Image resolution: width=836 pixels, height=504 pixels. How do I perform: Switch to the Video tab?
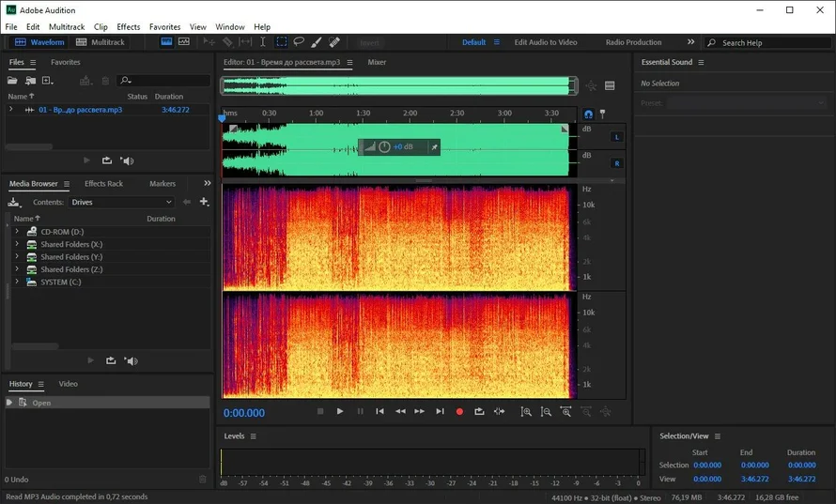[x=69, y=384]
